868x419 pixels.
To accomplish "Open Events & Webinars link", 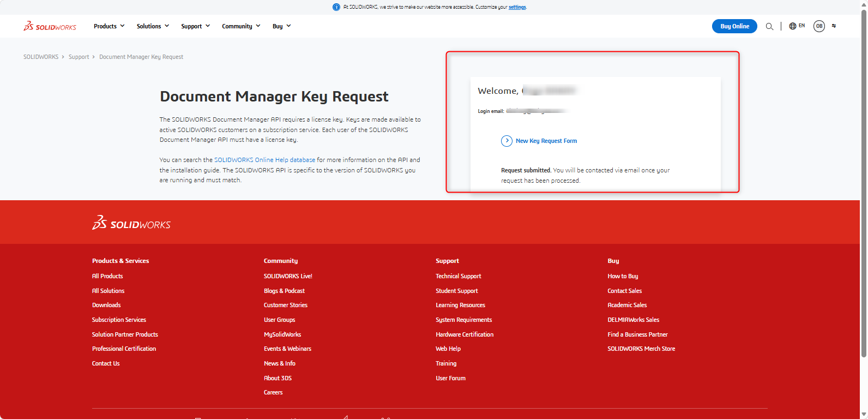I will coord(287,349).
